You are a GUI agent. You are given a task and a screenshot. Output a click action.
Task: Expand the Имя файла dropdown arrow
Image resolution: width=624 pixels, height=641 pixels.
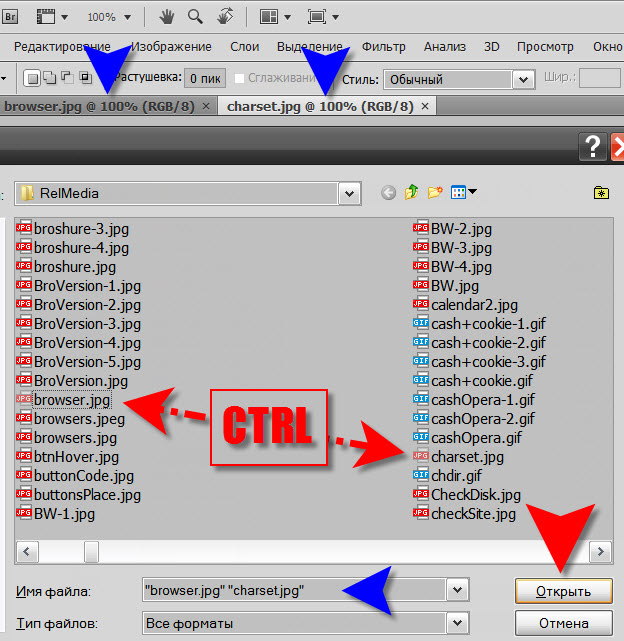[458, 590]
